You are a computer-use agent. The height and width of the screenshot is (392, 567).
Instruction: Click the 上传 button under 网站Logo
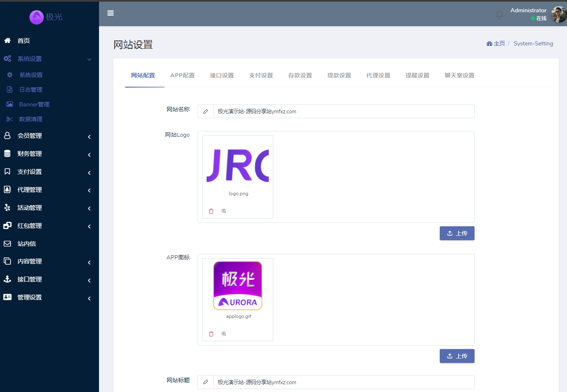point(457,233)
